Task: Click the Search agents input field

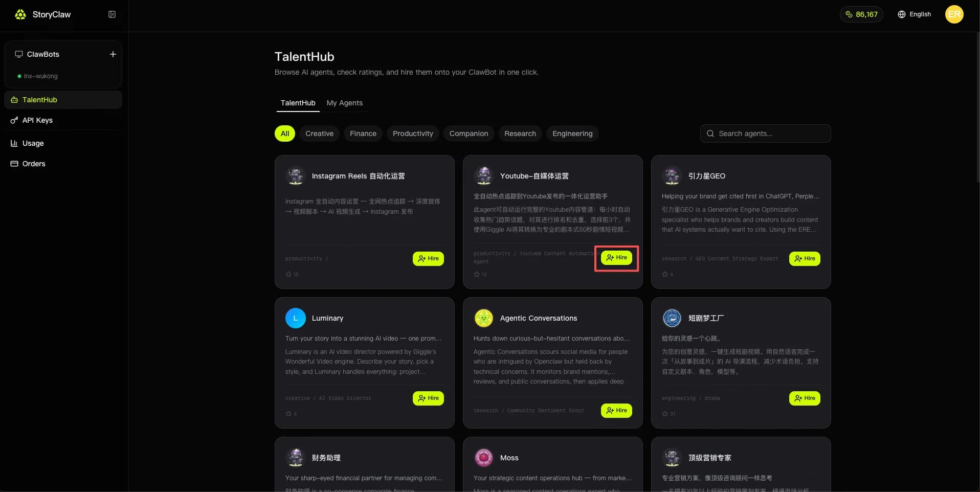Action: click(765, 133)
